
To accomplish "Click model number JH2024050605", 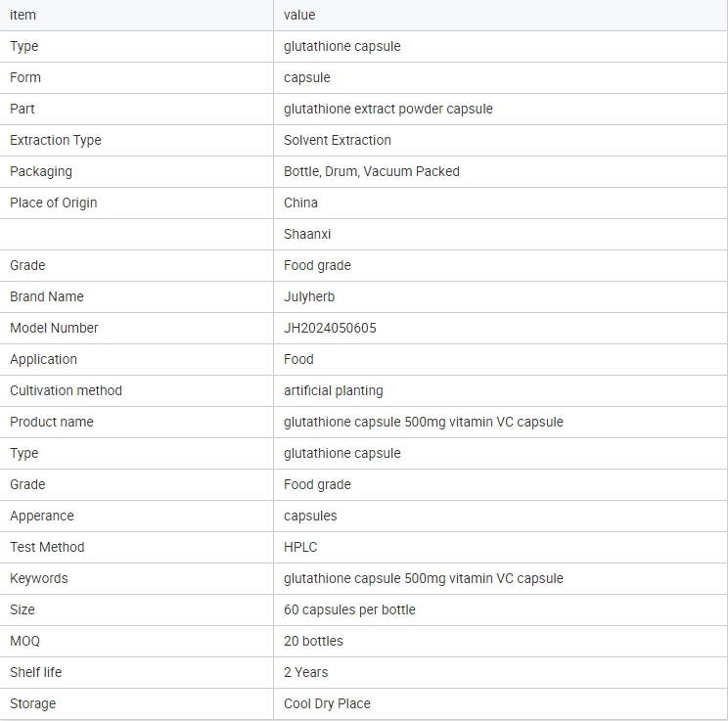I will [330, 328].
